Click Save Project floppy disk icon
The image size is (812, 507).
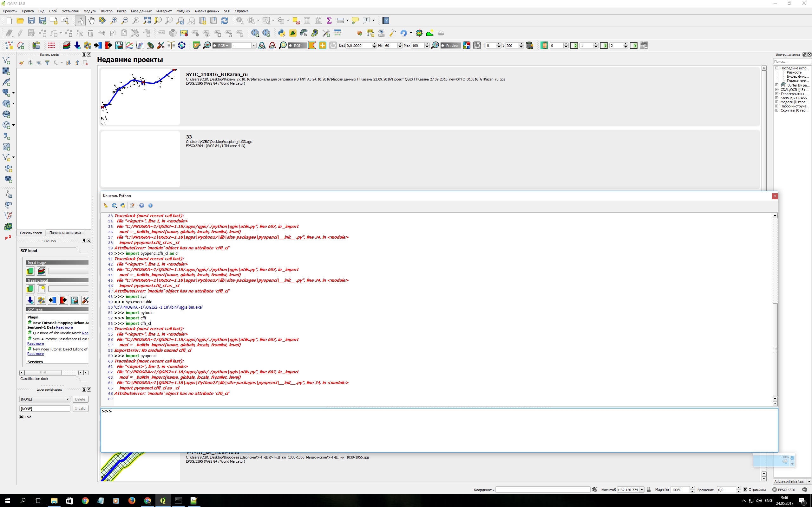click(x=31, y=21)
